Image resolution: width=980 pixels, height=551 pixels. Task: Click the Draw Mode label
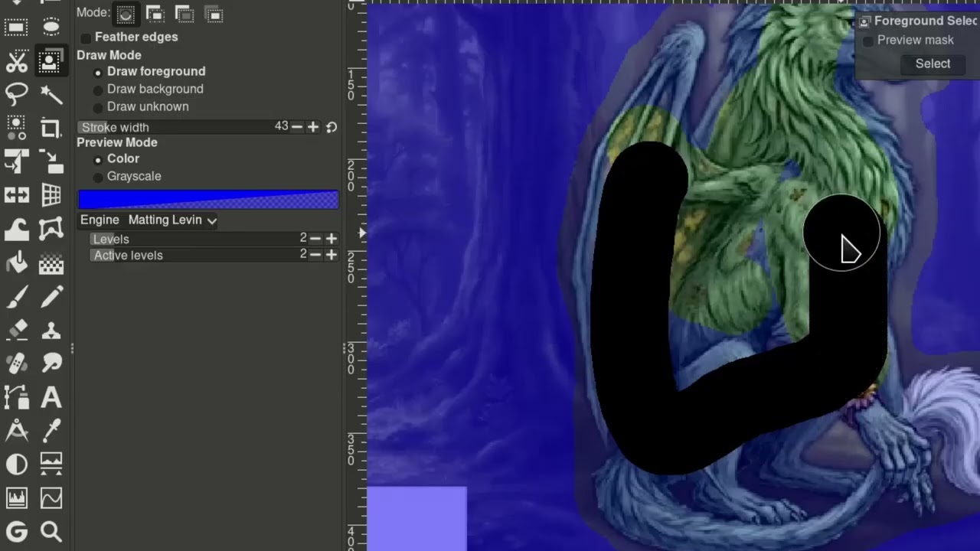coord(109,55)
